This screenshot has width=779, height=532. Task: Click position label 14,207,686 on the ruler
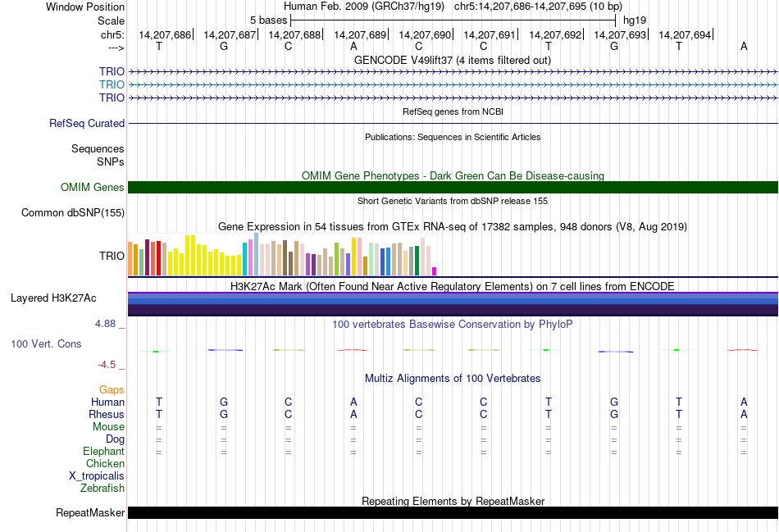click(x=165, y=34)
